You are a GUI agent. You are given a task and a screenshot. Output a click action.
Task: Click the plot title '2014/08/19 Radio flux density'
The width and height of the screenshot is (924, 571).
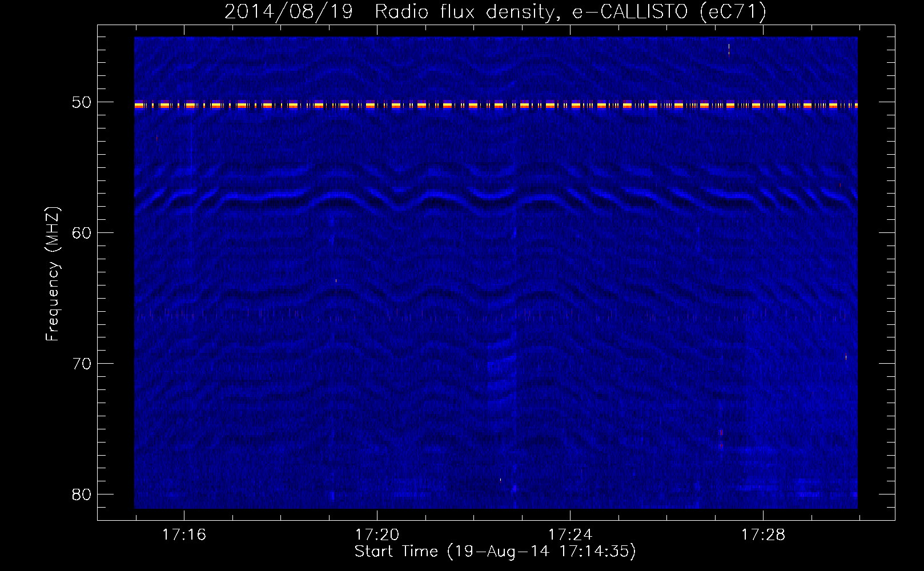(x=495, y=11)
